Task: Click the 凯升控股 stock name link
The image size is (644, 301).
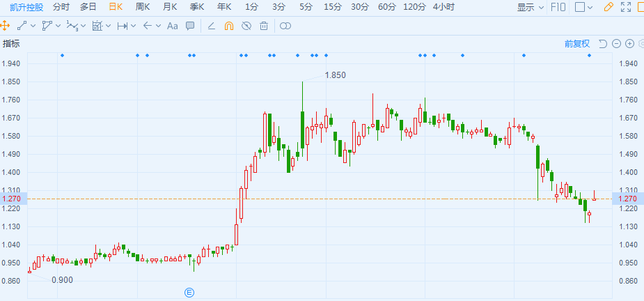Action: [x=26, y=6]
